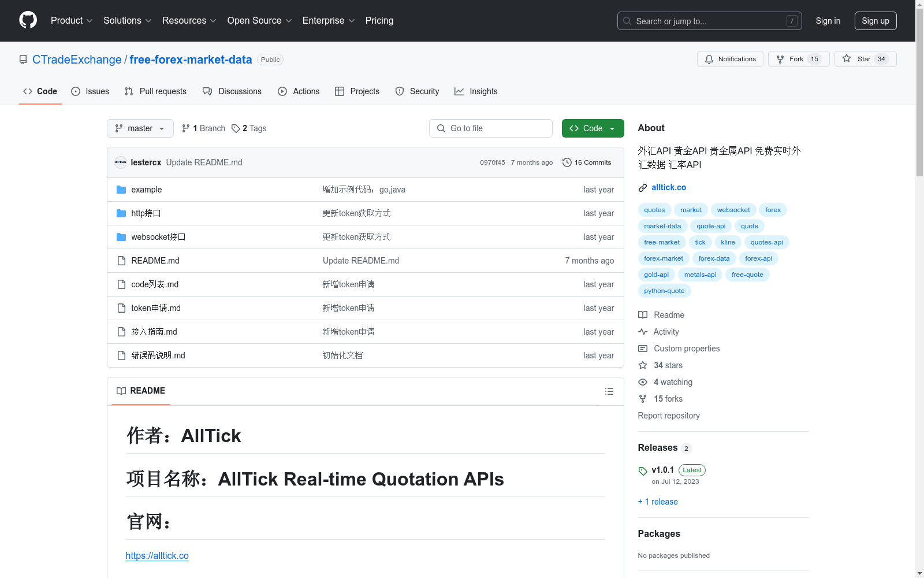
Task: Click Report repository link
Action: 669,416
